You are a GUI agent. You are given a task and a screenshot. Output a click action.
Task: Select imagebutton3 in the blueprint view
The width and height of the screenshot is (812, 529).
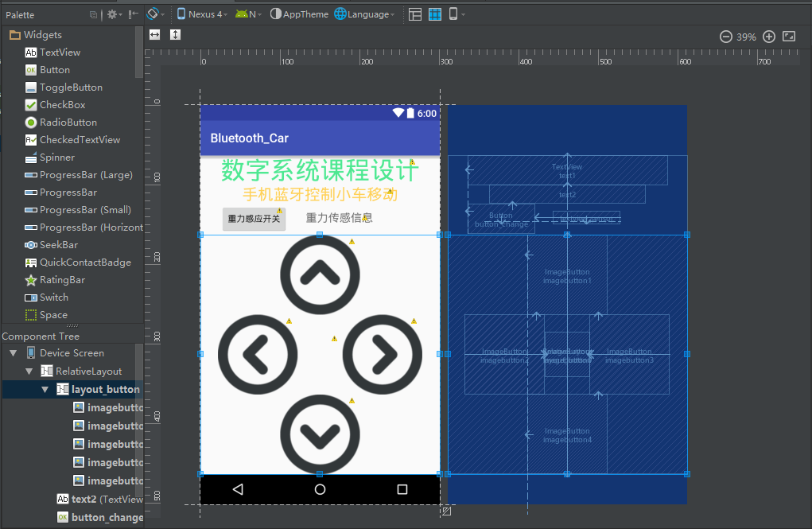(629, 356)
